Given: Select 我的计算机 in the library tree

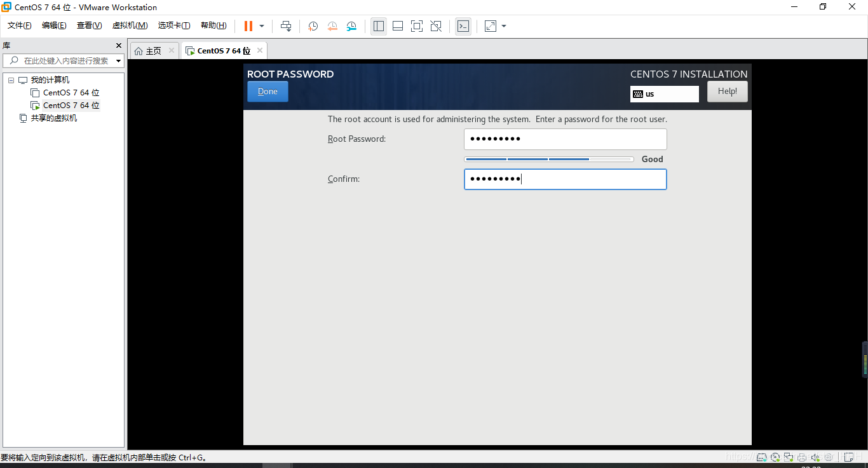Looking at the screenshot, I should [x=50, y=80].
